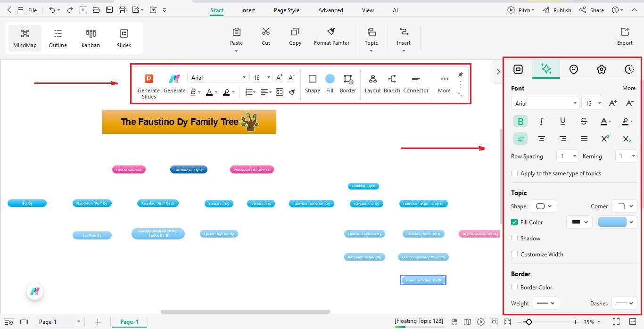Open the sticker emoji panel in the sidebar
The width and height of the screenshot is (644, 329).
(x=574, y=69)
